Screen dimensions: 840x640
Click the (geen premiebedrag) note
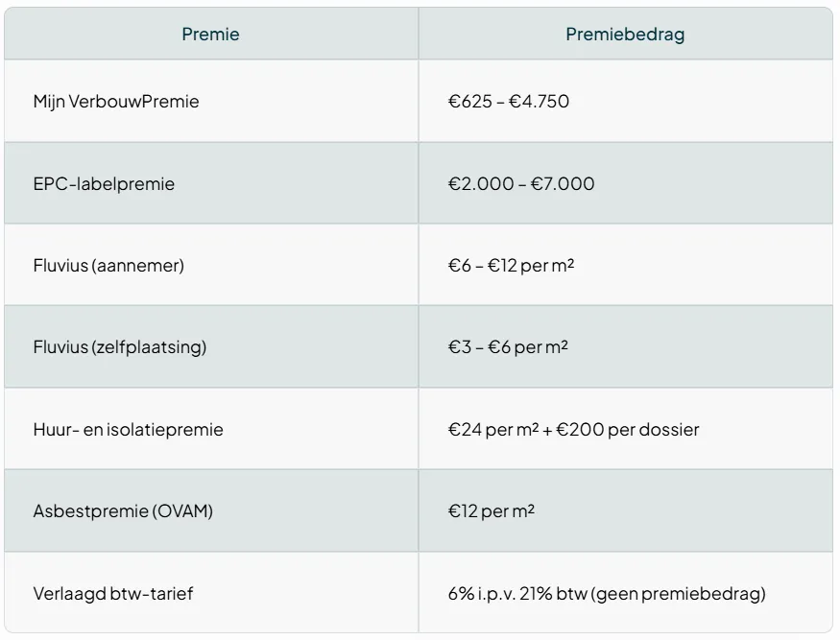pyautogui.click(x=678, y=594)
